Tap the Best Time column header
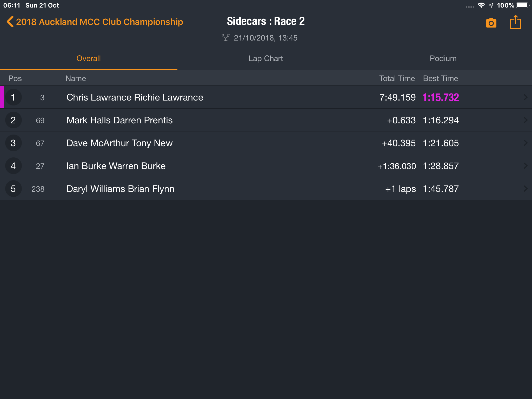The width and height of the screenshot is (532, 399). (x=441, y=78)
